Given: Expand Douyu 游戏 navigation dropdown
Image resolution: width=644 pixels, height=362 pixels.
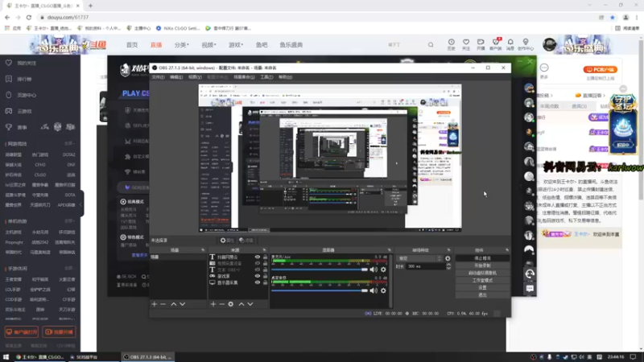Looking at the screenshot, I should [x=236, y=45].
